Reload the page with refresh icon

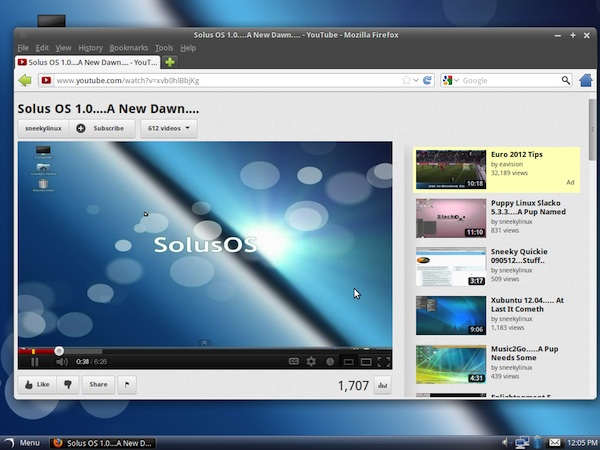pyautogui.click(x=427, y=80)
